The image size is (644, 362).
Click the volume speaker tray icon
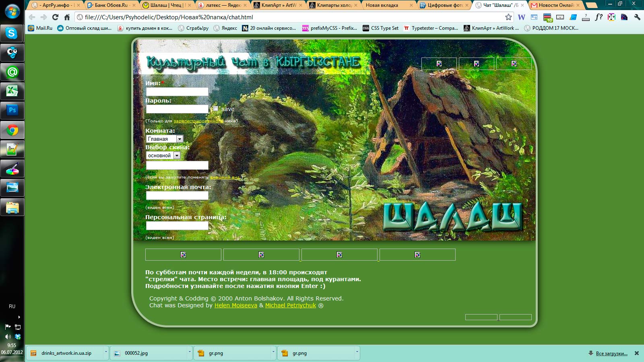[x=8, y=337]
